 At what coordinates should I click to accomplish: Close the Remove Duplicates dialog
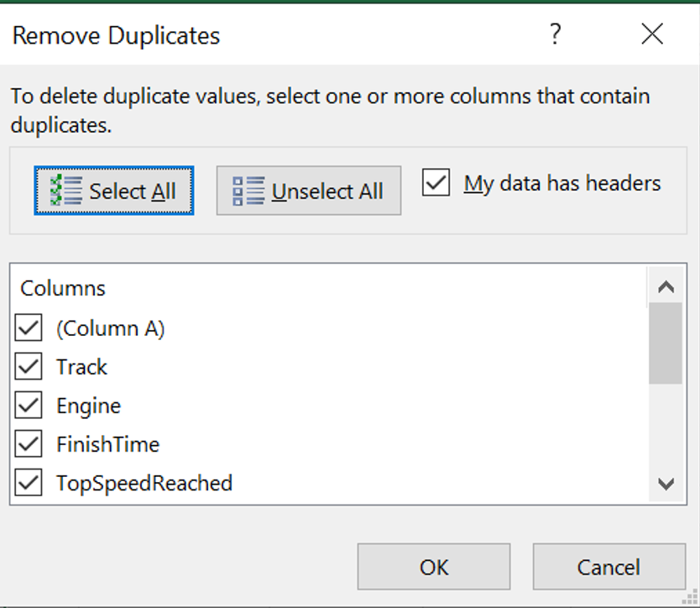(x=652, y=34)
